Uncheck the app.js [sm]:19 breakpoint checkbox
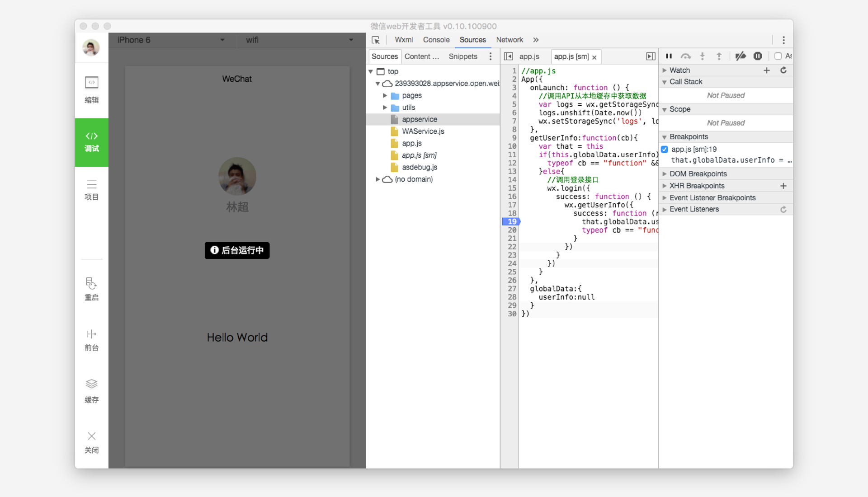Viewport: 868px width, 497px height. (x=665, y=149)
